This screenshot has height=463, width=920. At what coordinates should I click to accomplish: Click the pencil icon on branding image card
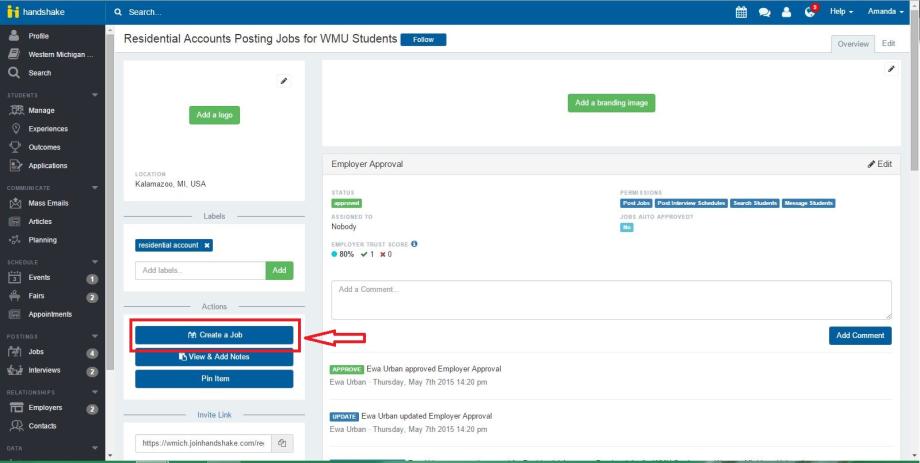pos(891,69)
